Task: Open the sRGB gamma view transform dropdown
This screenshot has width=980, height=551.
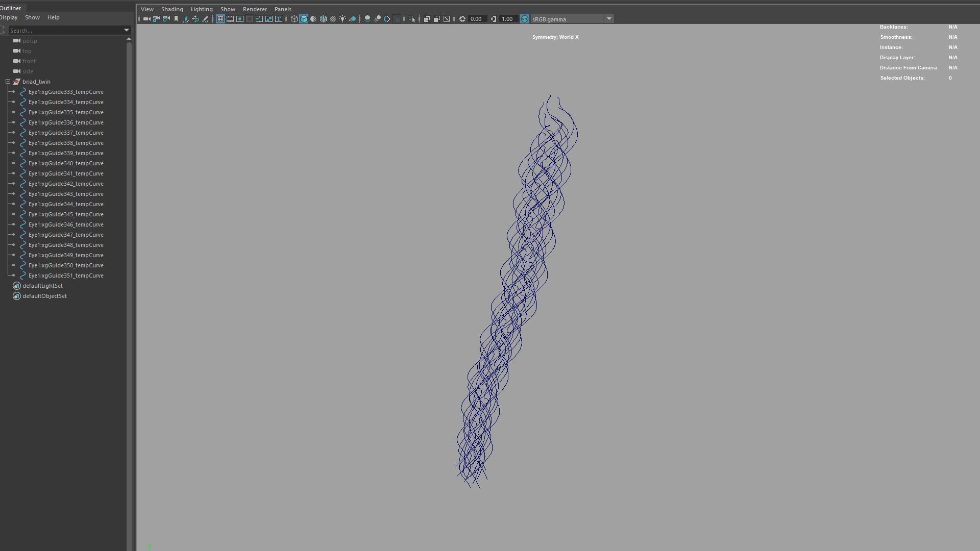Action: 609,19
